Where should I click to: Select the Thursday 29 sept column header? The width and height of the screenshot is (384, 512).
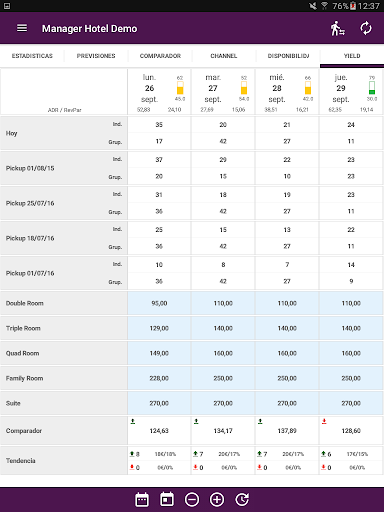[x=351, y=92]
